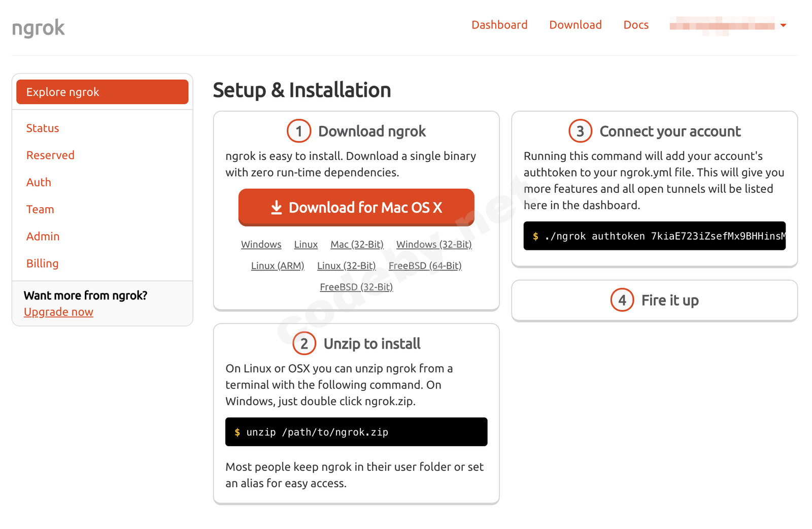Click the step 3 circle icon
This screenshot has width=812, height=529.
tap(580, 131)
